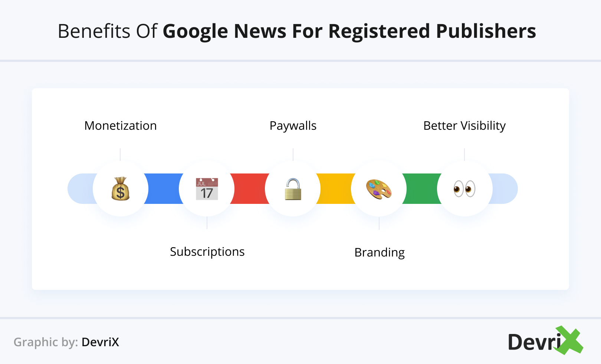Click the blue bar segment

[164, 189]
